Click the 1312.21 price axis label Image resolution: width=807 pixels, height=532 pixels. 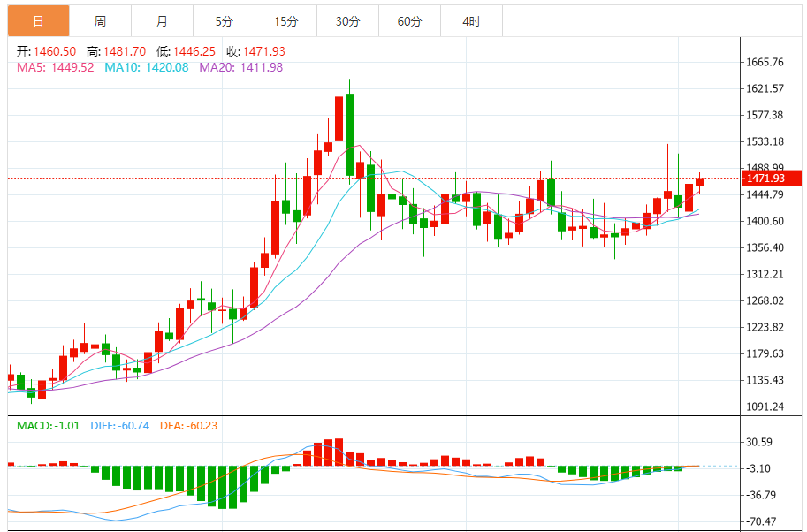[x=765, y=274]
